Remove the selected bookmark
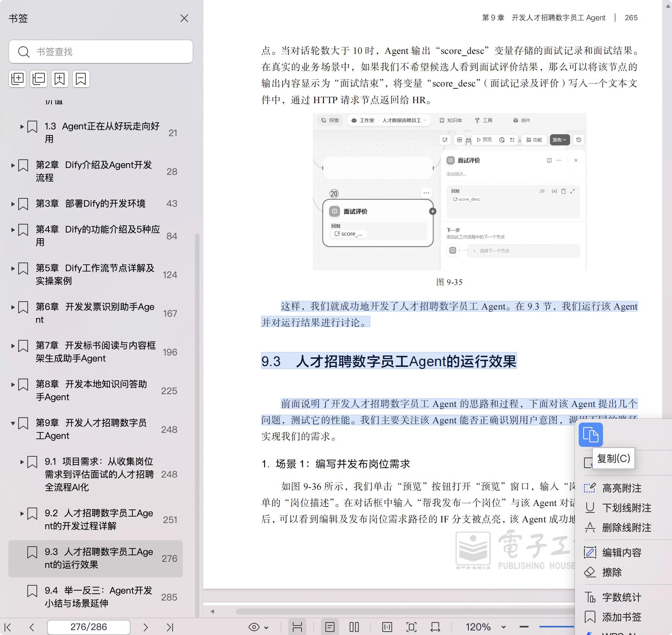Image resolution: width=672 pixels, height=635 pixels. tap(81, 79)
